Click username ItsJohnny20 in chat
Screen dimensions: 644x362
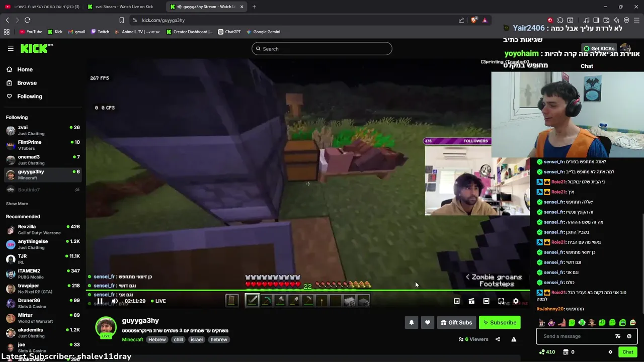pos(550,309)
